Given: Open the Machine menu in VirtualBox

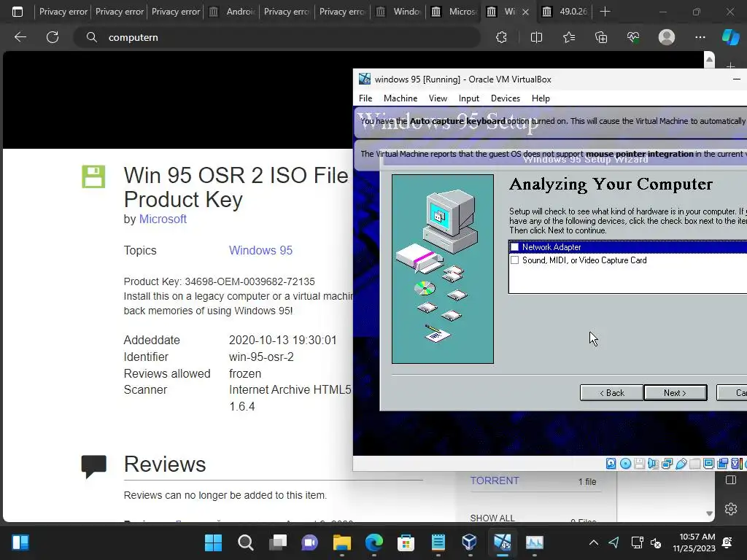Looking at the screenshot, I should pyautogui.click(x=400, y=98).
